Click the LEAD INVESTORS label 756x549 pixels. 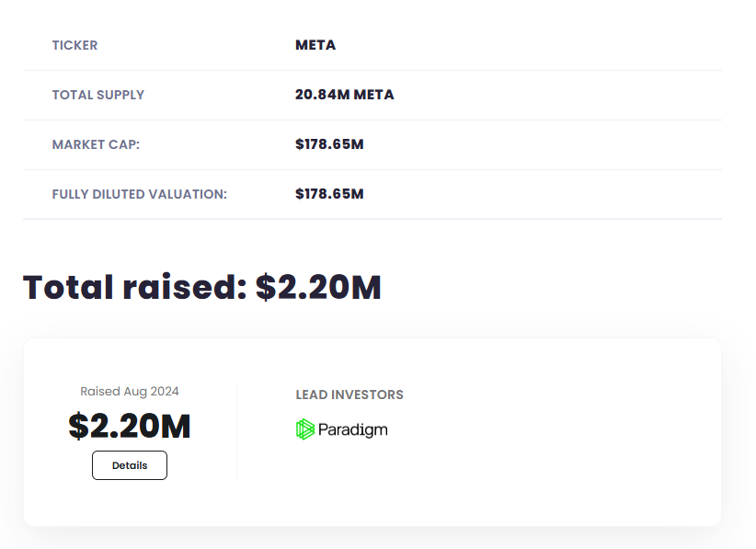(349, 395)
